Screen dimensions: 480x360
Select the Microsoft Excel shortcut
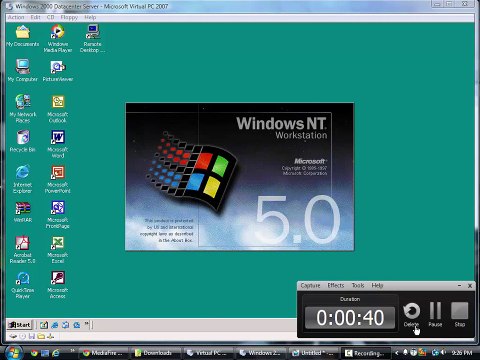(x=58, y=250)
